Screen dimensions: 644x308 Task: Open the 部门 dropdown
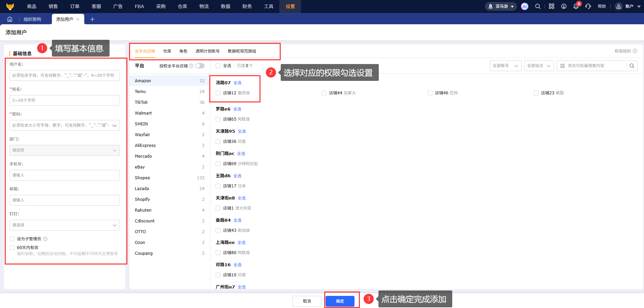pyautogui.click(x=65, y=150)
